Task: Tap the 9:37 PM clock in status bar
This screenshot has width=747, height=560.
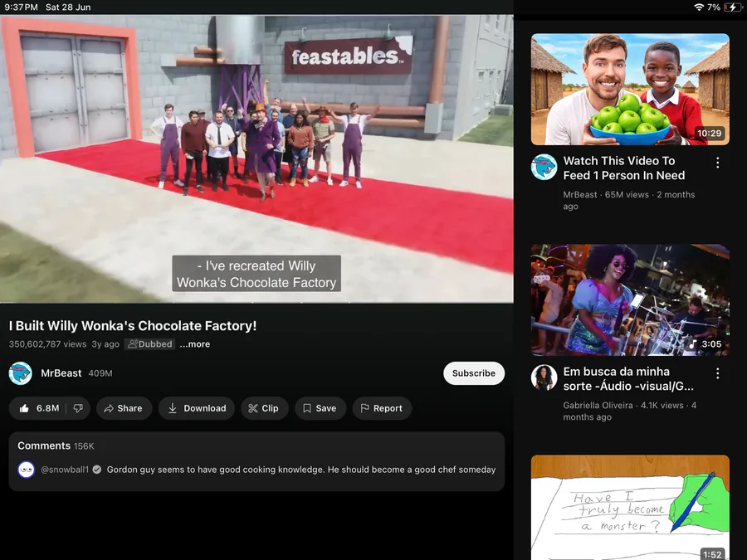Action: tap(21, 7)
